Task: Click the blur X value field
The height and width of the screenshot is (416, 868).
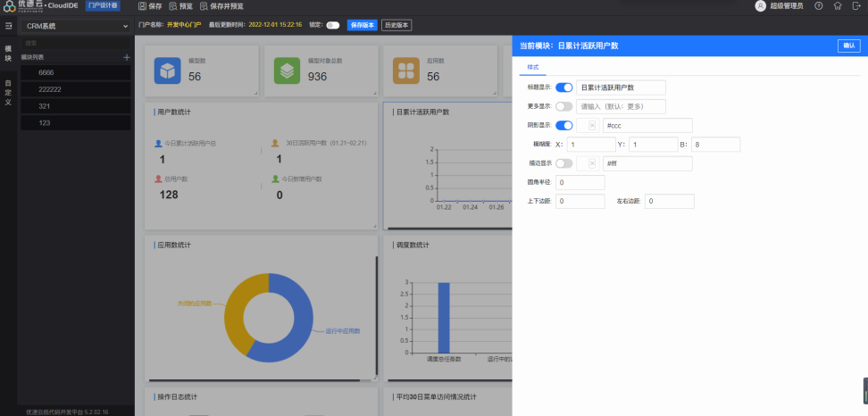Action: (591, 145)
